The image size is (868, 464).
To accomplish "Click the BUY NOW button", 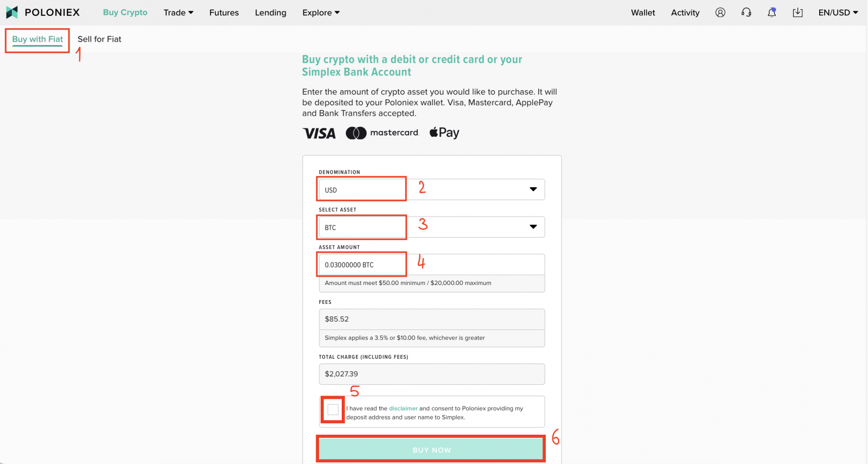I will (431, 449).
